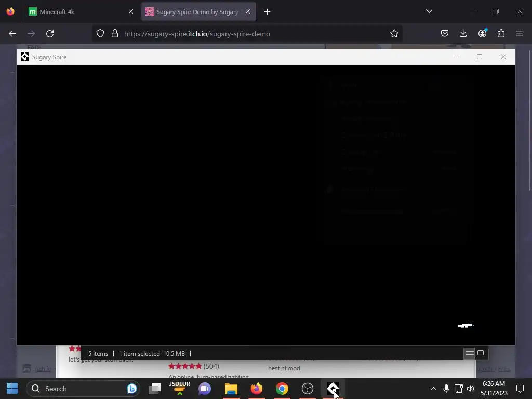Viewport: 532px width, 399px height.
Task: Click the five red rating stars
Action: tap(185, 366)
